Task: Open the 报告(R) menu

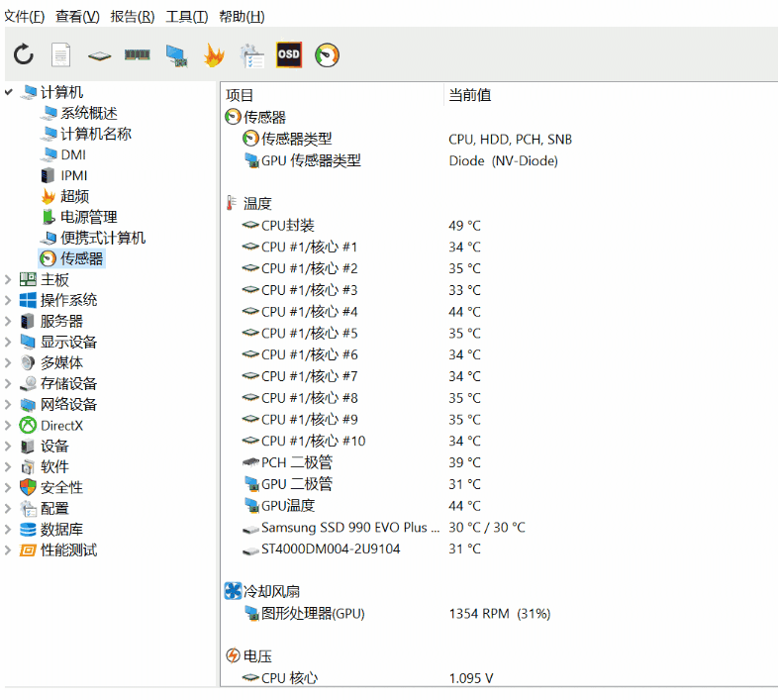Action: click(133, 17)
